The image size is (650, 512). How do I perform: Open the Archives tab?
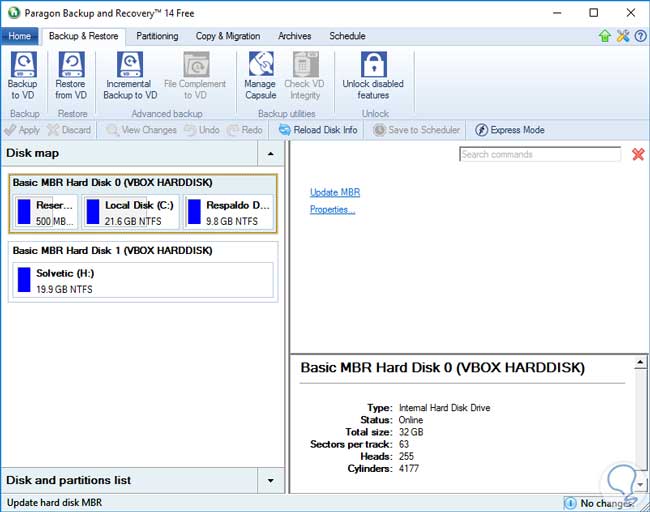[x=295, y=36]
